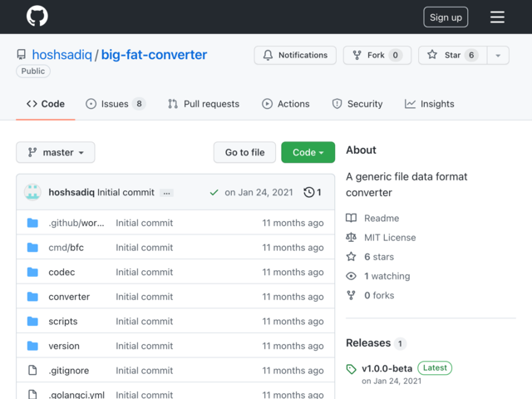The height and width of the screenshot is (399, 532).
Task: Open Initial commit link in codec row
Action: coord(144,272)
